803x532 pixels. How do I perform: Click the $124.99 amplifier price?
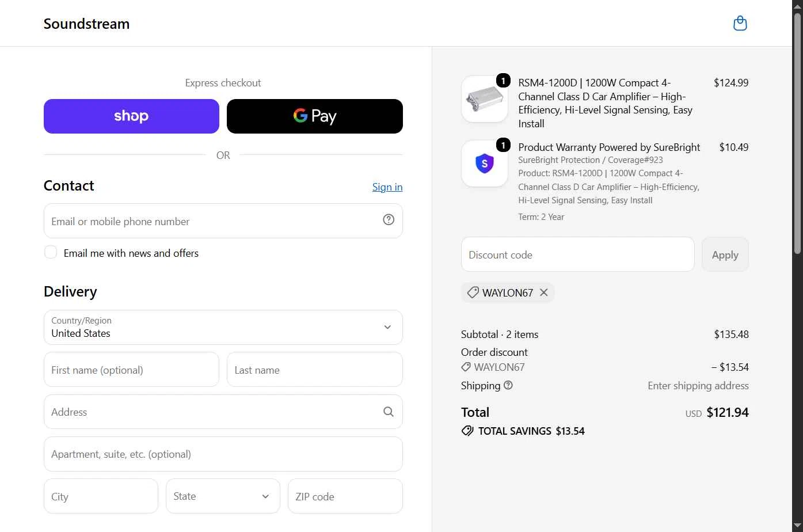[731, 83]
